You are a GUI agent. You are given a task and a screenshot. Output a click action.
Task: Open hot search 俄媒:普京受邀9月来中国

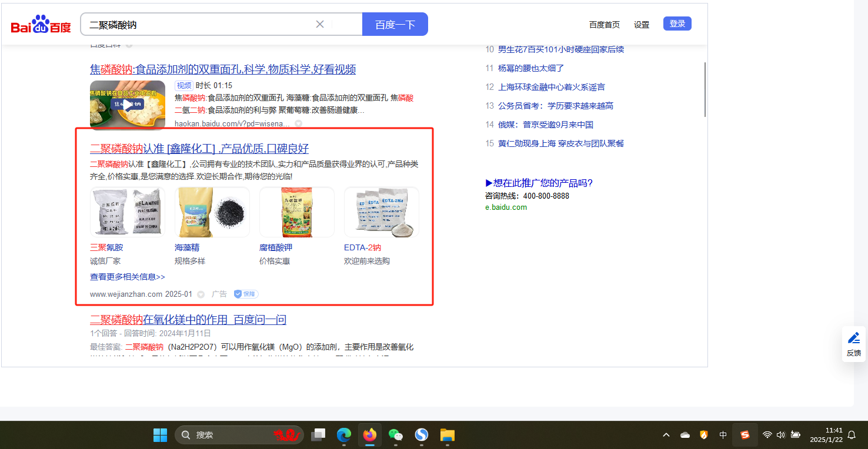tap(546, 125)
